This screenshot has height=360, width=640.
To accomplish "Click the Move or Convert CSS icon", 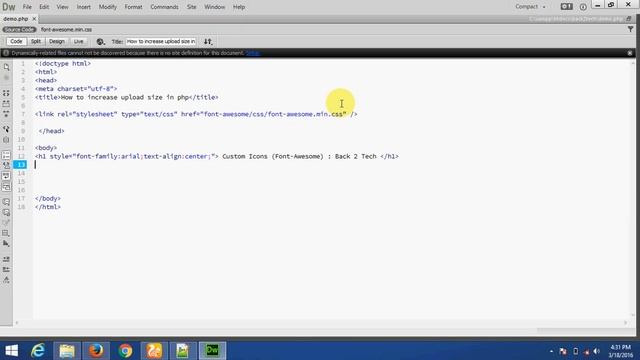I will [x=6, y=244].
